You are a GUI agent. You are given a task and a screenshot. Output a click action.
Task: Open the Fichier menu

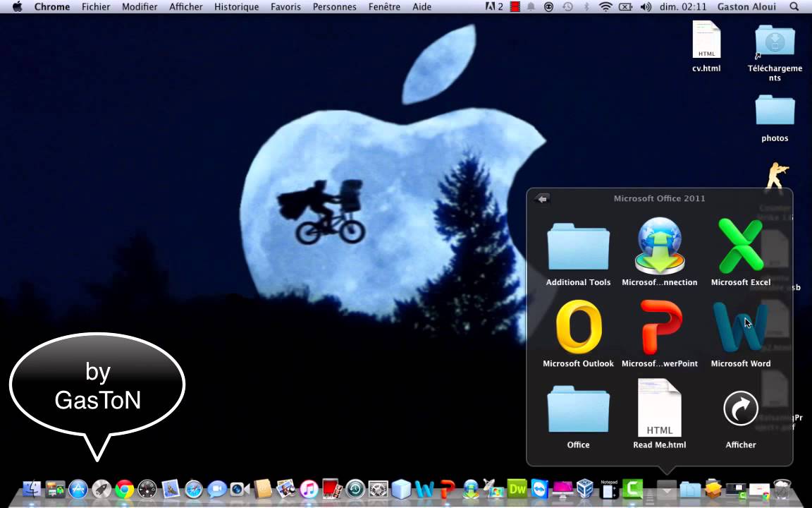96,7
